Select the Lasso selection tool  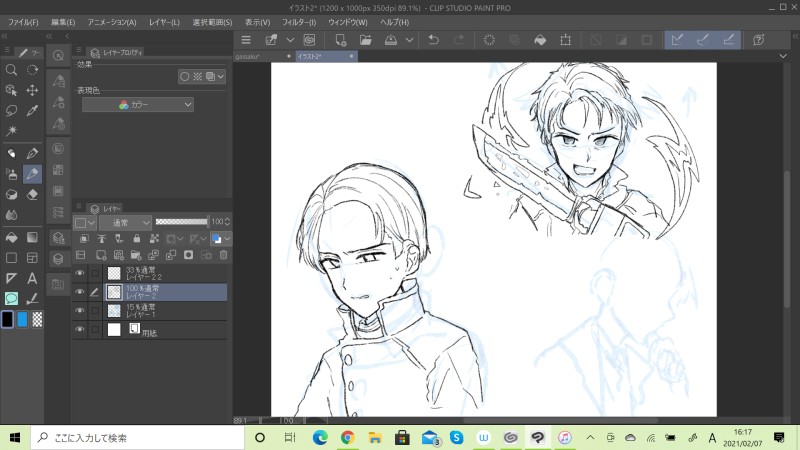point(11,111)
